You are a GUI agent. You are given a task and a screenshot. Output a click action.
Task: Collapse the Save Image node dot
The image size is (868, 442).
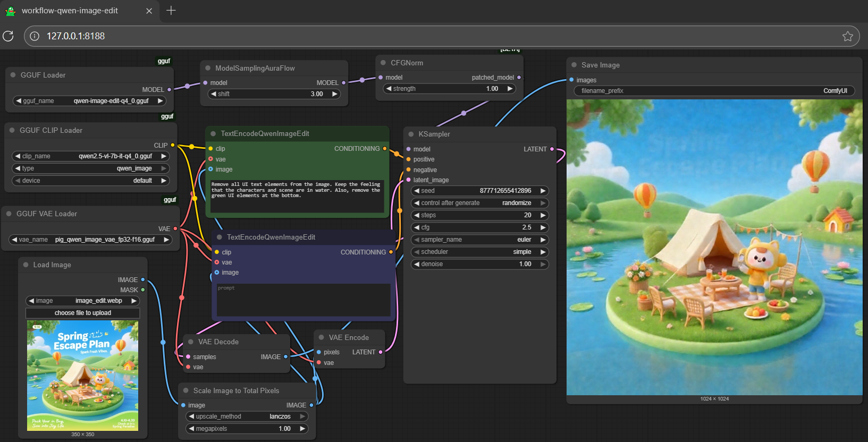(574, 65)
